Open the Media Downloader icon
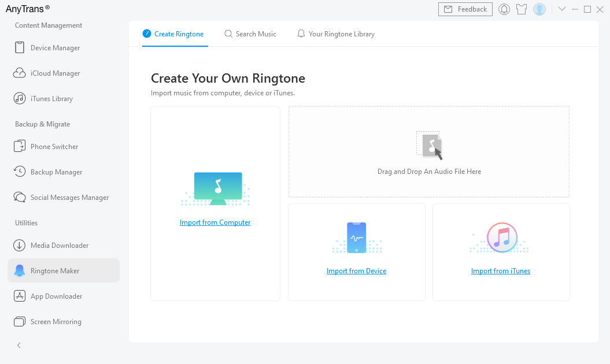This screenshot has width=610, height=364. [20, 246]
